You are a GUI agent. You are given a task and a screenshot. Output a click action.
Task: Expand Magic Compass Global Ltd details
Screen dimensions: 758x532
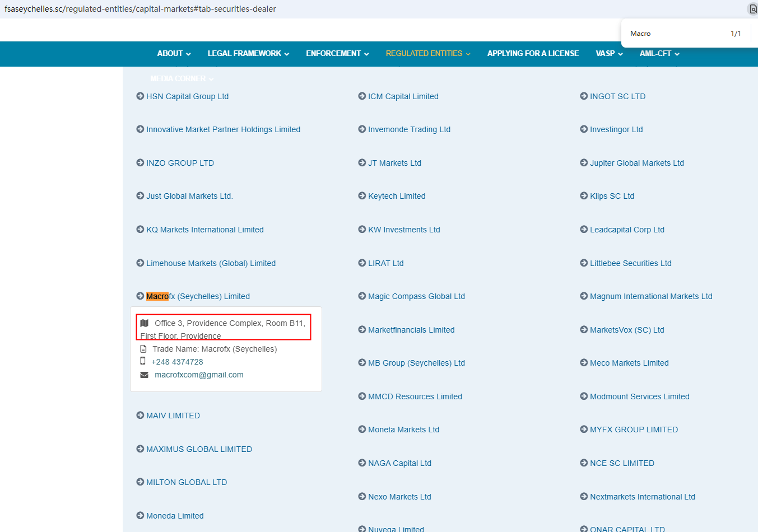[x=416, y=296]
